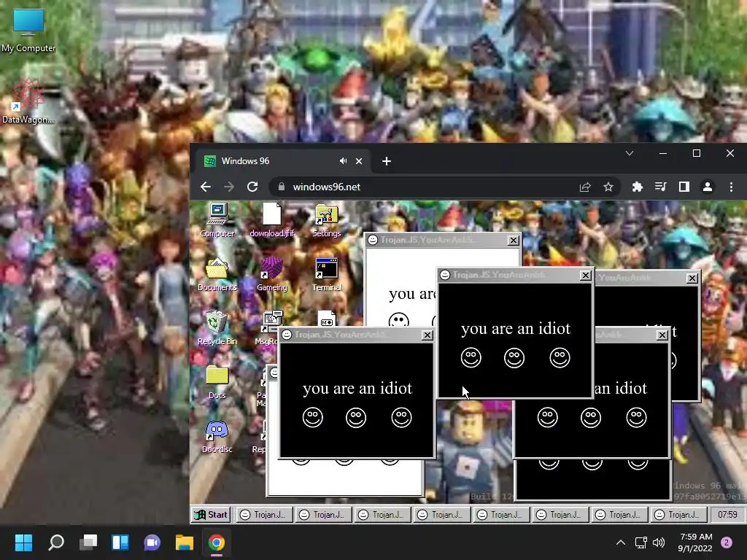Select the Windows 96 browser tab
Screen dimensions: 747x560
pos(282,161)
